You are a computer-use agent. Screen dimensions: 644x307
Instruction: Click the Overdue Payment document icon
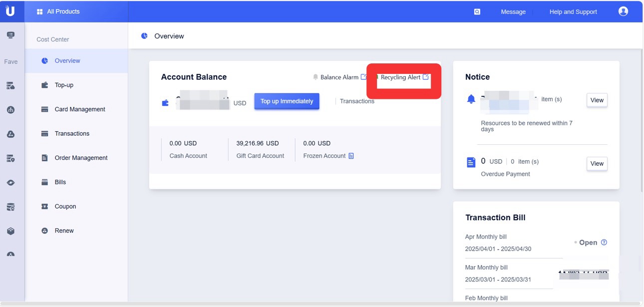coord(471,162)
